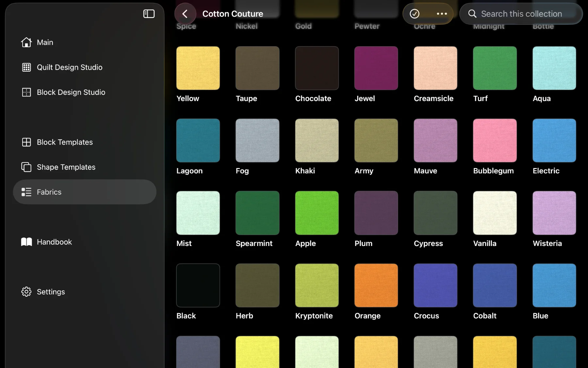The width and height of the screenshot is (588, 368).
Task: Open the more options ellipsis menu
Action: 442,14
